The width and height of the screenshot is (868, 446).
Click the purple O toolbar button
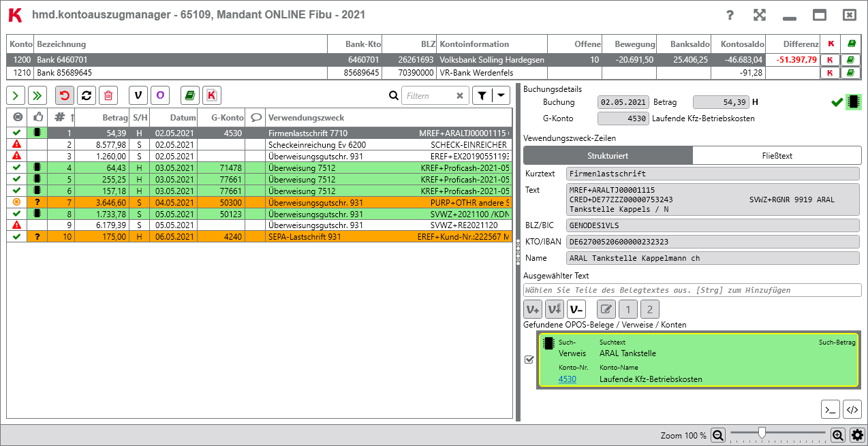coord(159,96)
